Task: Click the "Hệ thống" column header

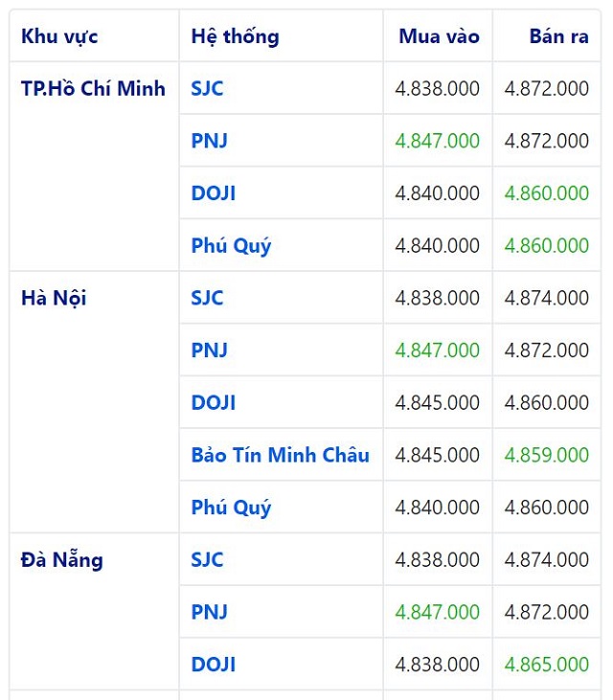Action: pyautogui.click(x=235, y=36)
